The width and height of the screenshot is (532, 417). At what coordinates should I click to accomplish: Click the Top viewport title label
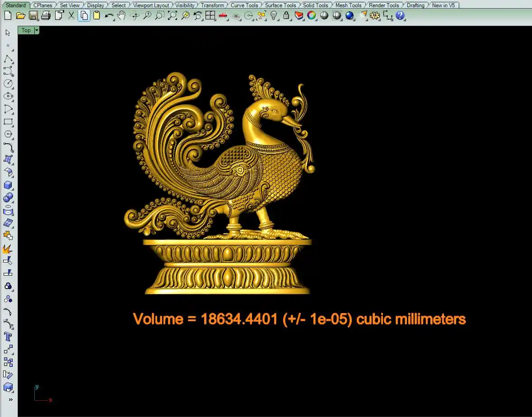click(26, 30)
